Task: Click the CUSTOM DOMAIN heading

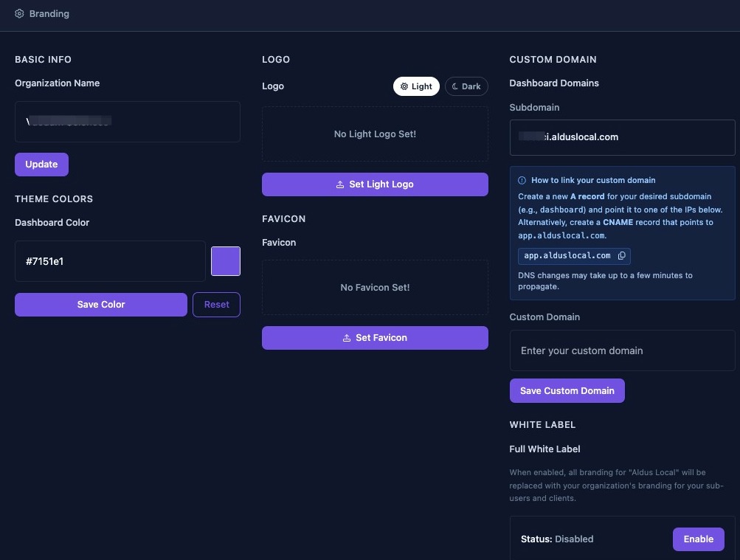Action: (x=553, y=60)
